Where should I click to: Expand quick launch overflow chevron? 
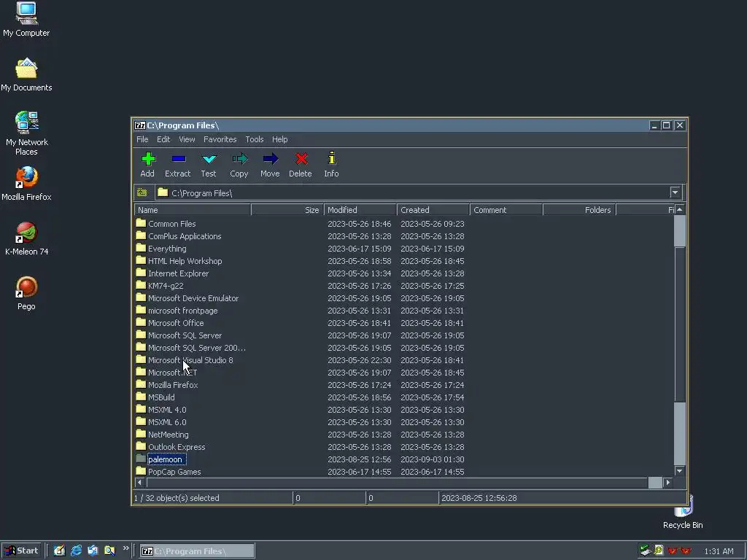pos(125,548)
